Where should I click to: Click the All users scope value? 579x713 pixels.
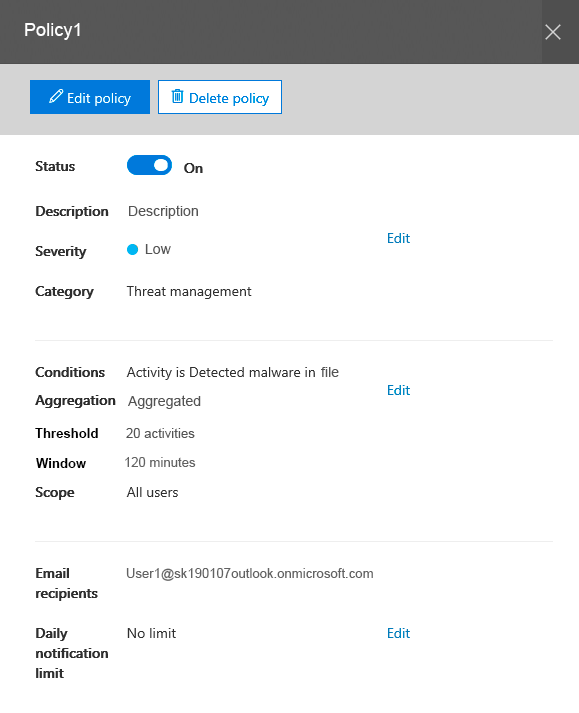152,492
